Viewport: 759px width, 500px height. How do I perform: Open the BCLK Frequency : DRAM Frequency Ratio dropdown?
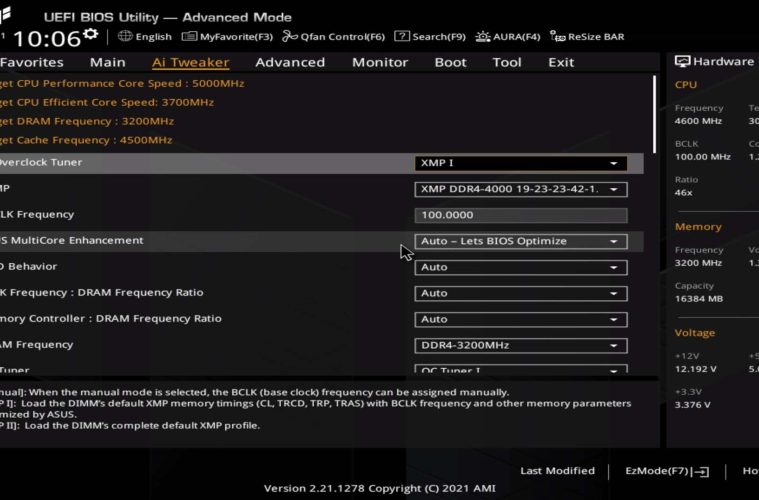click(x=521, y=293)
